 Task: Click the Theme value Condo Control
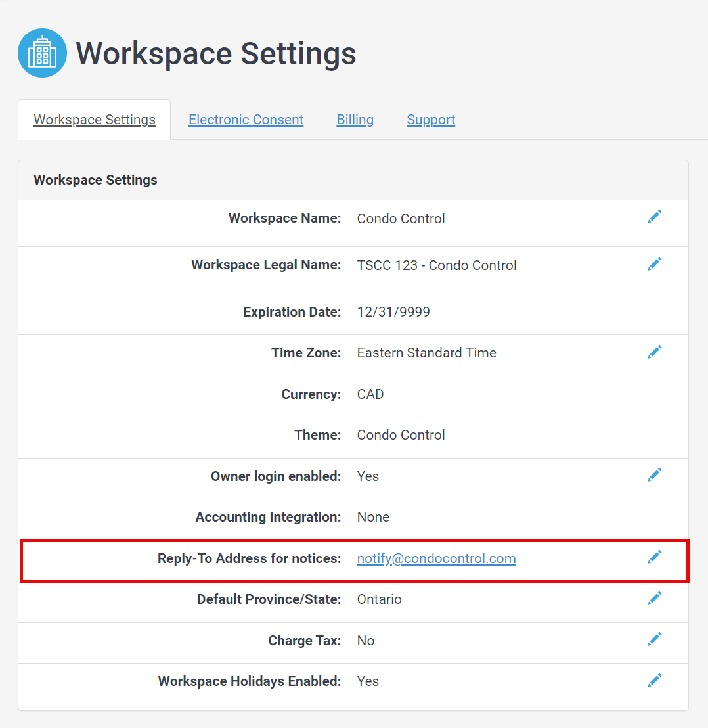[x=401, y=435]
